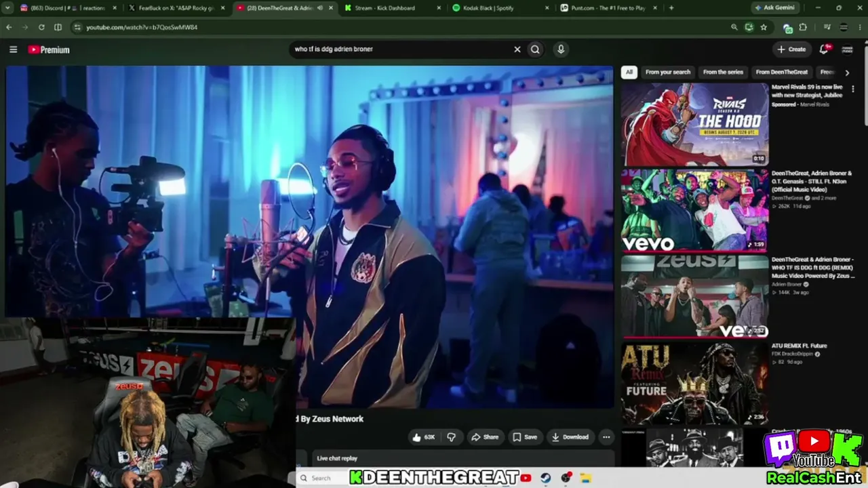Go back in the browser
The height and width of the screenshot is (488, 868).
pyautogui.click(x=9, y=27)
